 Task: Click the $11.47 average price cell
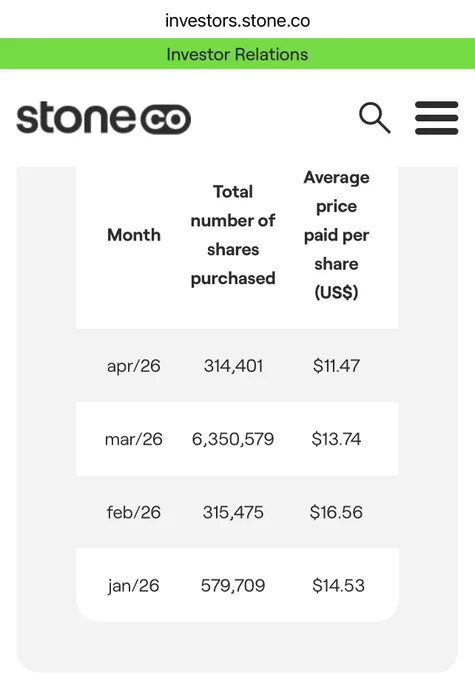click(x=336, y=366)
